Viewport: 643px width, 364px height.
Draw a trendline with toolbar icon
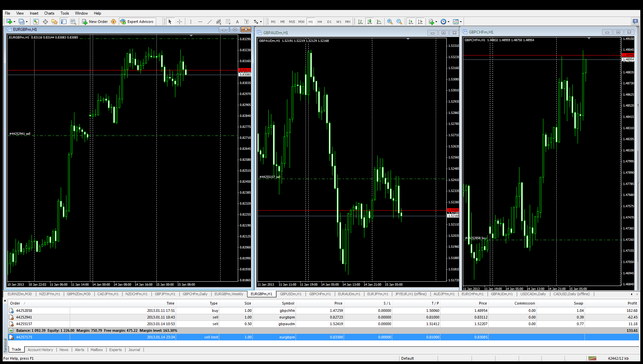click(x=209, y=22)
